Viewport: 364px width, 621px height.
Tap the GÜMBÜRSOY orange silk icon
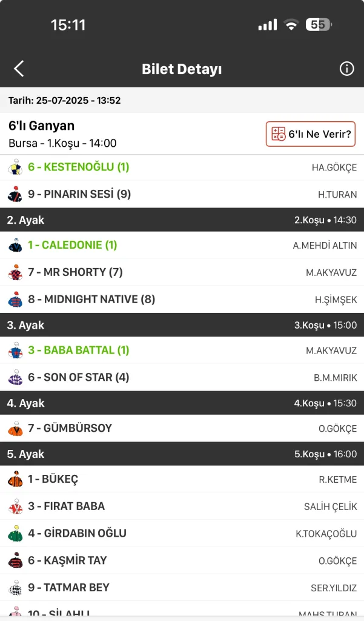(15, 429)
